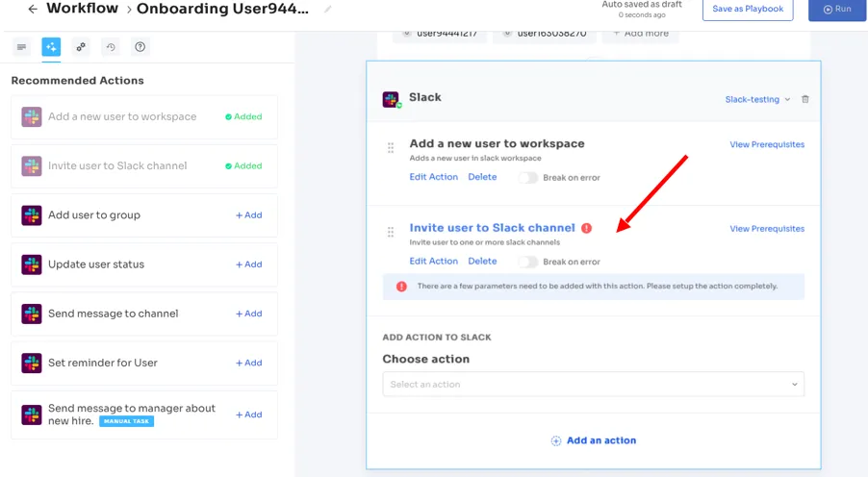Click the Add more users chip

(x=641, y=34)
